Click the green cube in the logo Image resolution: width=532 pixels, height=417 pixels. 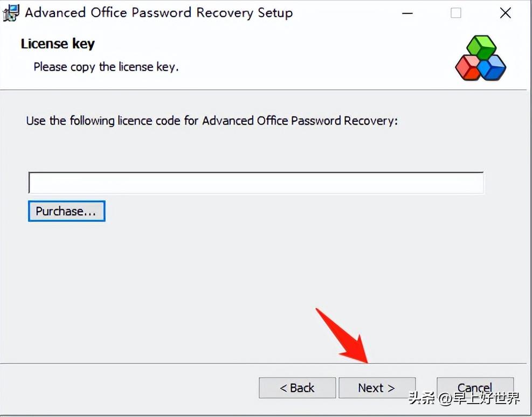tap(481, 47)
